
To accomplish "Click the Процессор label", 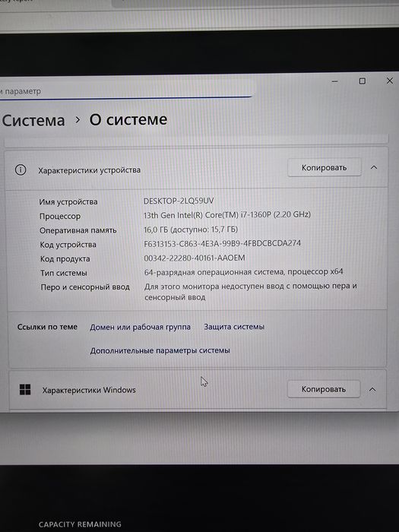I will tap(60, 216).
